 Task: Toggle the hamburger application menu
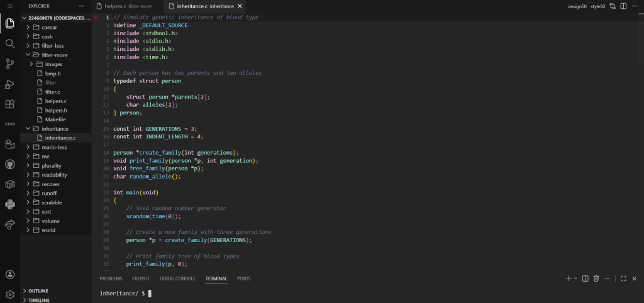tap(9, 6)
